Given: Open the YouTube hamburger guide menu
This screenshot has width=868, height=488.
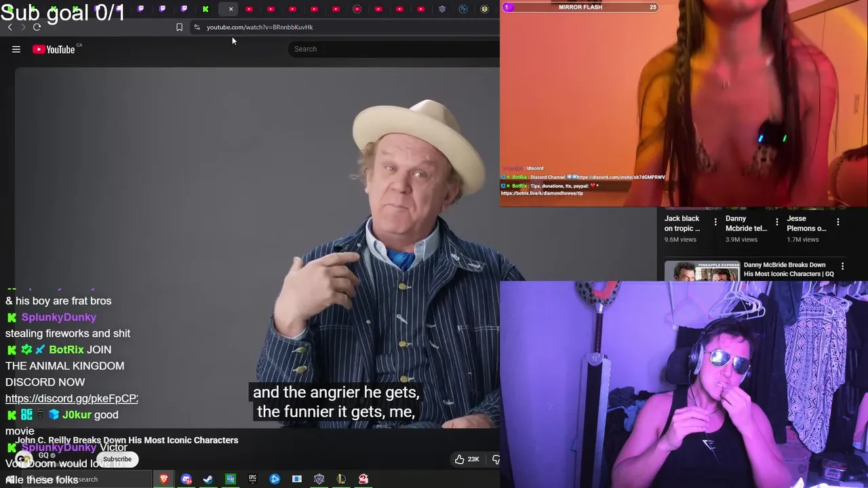Looking at the screenshot, I should [16, 49].
